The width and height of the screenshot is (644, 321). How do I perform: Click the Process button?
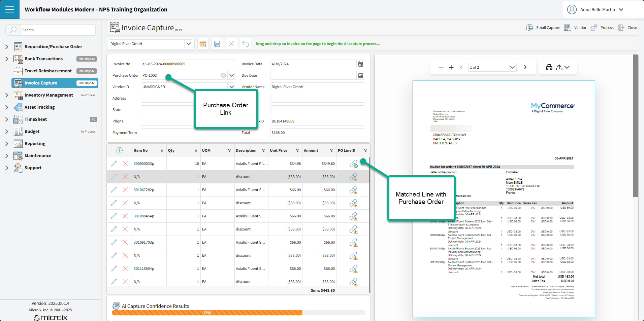602,28
